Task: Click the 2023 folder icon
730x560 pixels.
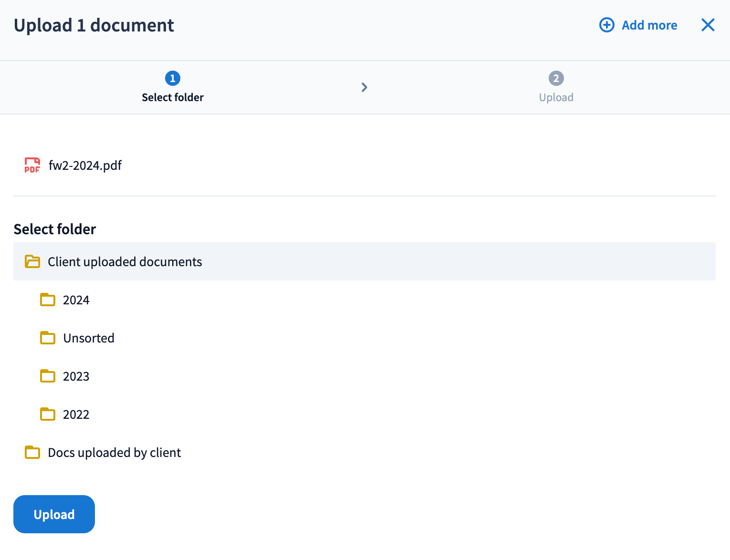Action: click(x=48, y=376)
